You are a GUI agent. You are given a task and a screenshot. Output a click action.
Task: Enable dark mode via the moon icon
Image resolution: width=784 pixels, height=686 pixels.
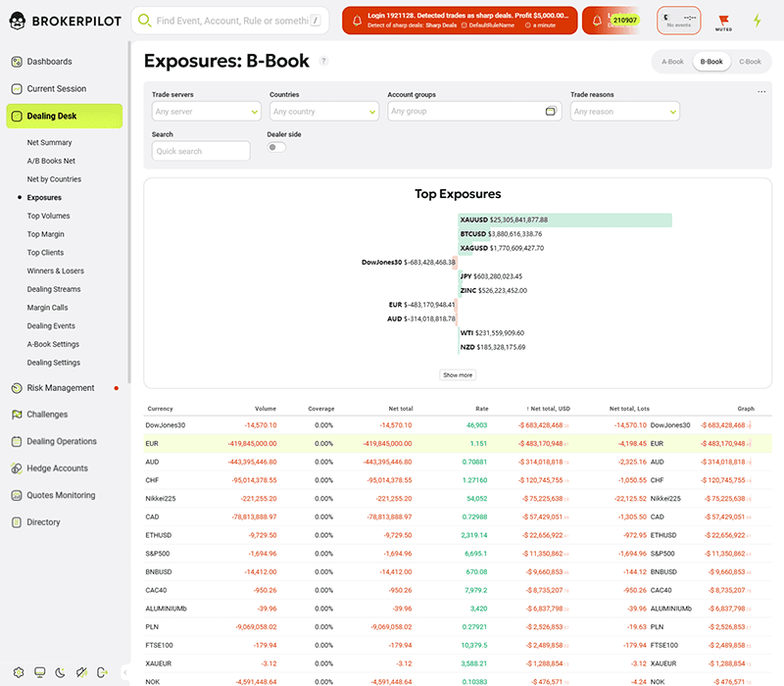pyautogui.click(x=59, y=672)
